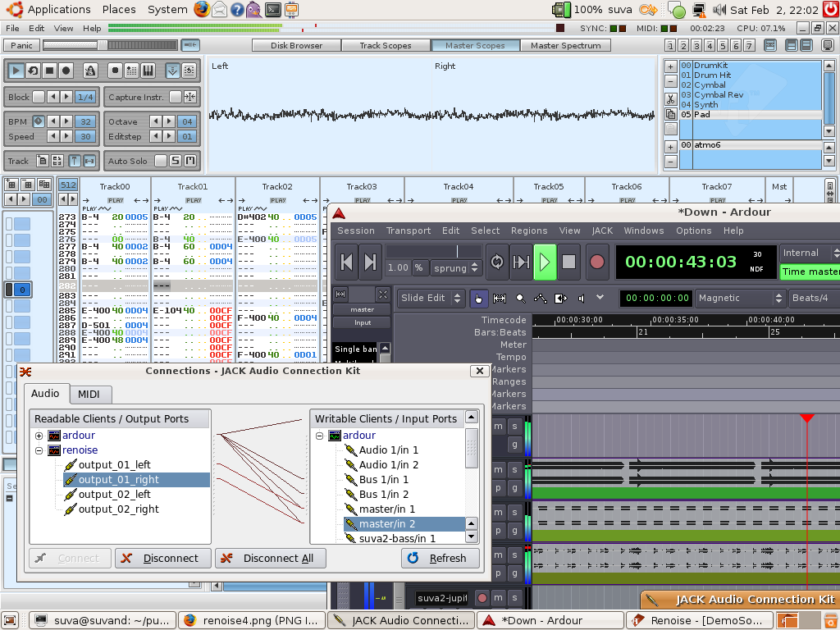
Task: Start playback in the Renoise transport panel
Action: click(16, 71)
